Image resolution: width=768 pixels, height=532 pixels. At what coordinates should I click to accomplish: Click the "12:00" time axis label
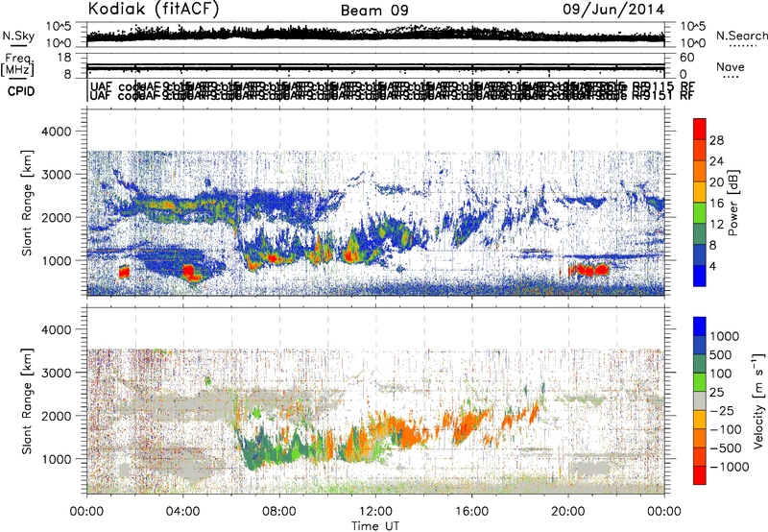(375, 512)
